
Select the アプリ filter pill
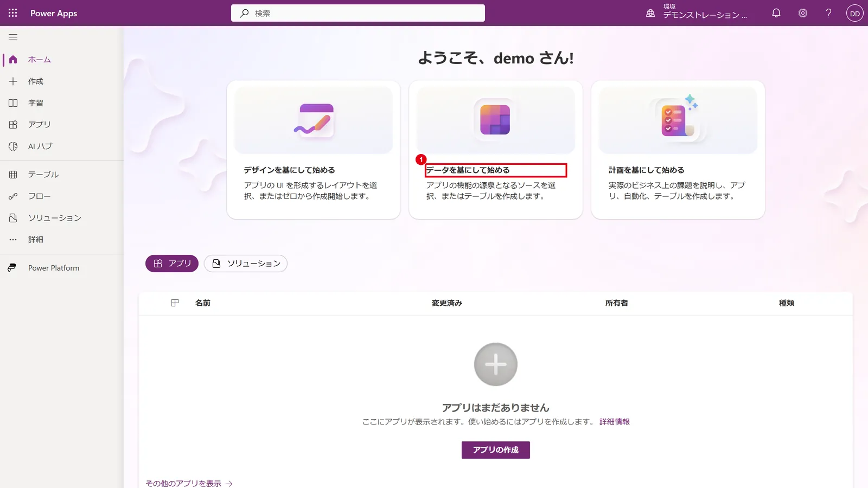(172, 264)
